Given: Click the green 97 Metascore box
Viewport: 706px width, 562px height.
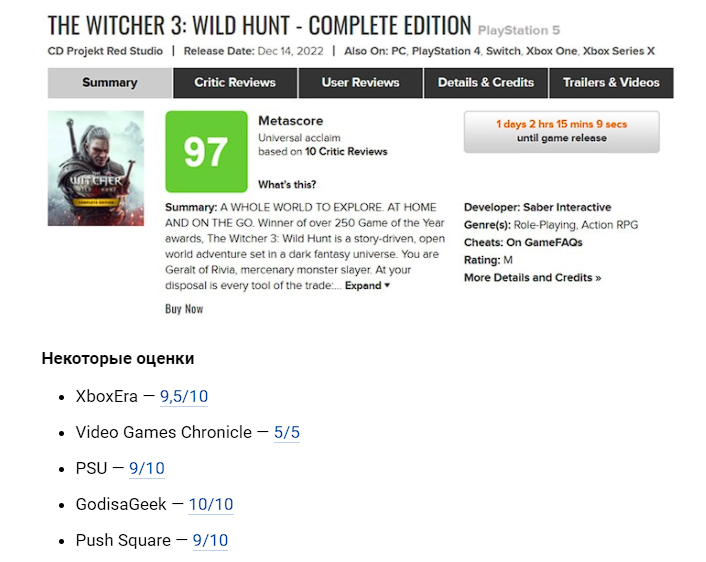Looking at the screenshot, I should pyautogui.click(x=206, y=152).
